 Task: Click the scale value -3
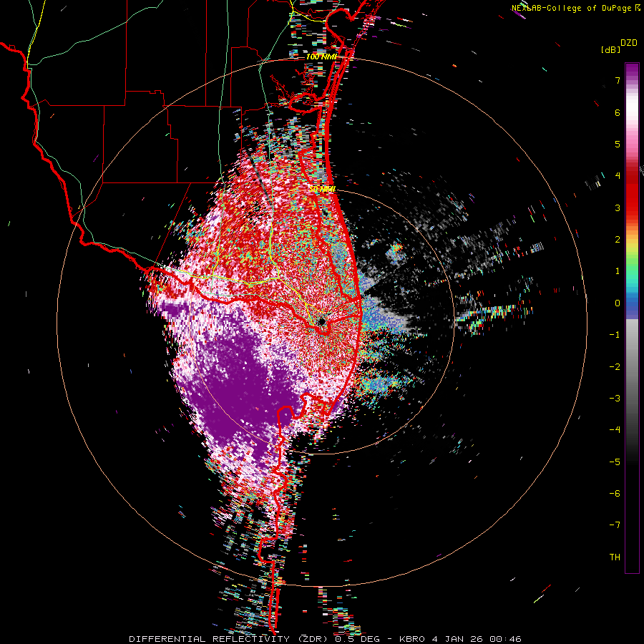(615, 398)
